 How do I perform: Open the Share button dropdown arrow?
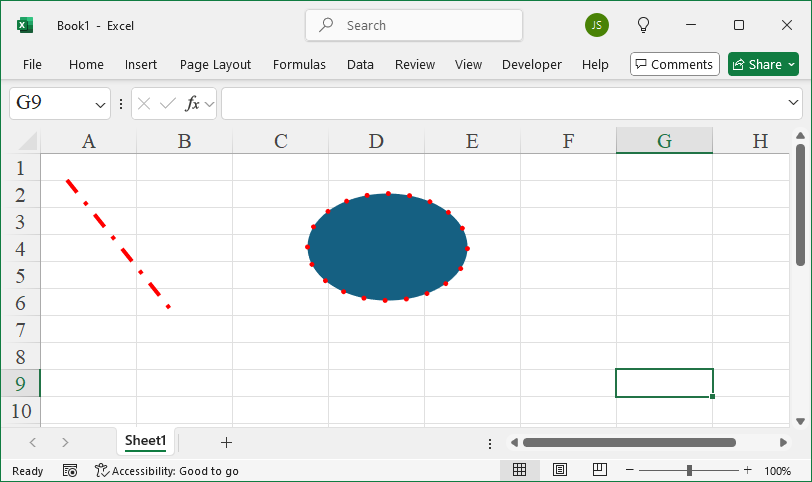click(791, 65)
